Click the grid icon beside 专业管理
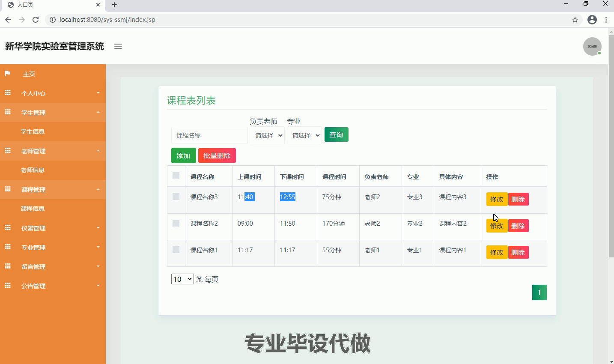 [x=8, y=247]
